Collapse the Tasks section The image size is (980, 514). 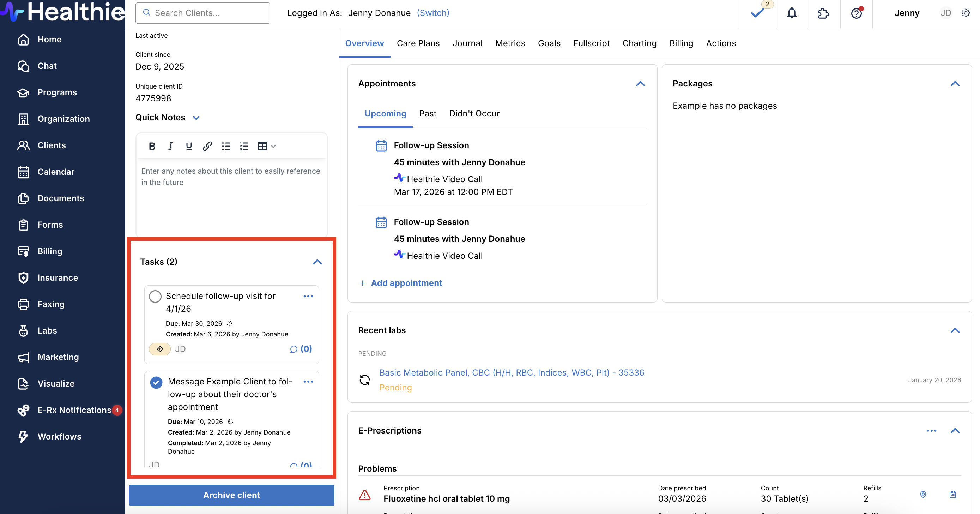tap(317, 262)
